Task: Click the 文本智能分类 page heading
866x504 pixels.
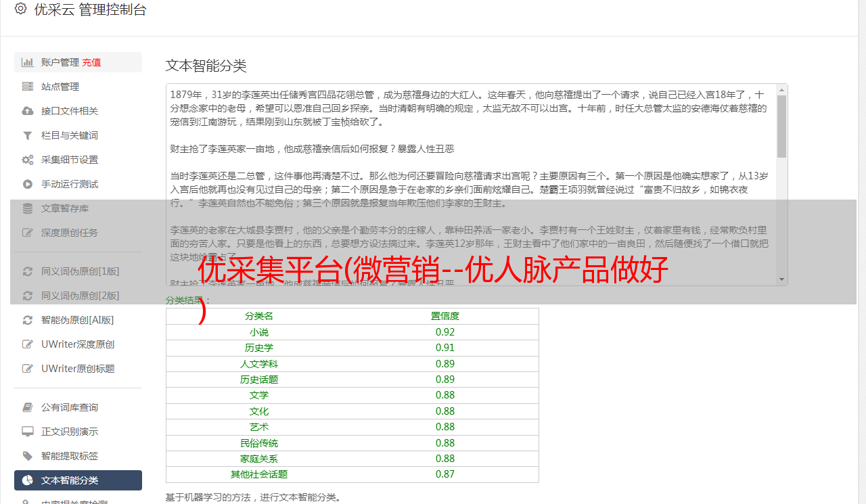Action: pyautogui.click(x=206, y=66)
